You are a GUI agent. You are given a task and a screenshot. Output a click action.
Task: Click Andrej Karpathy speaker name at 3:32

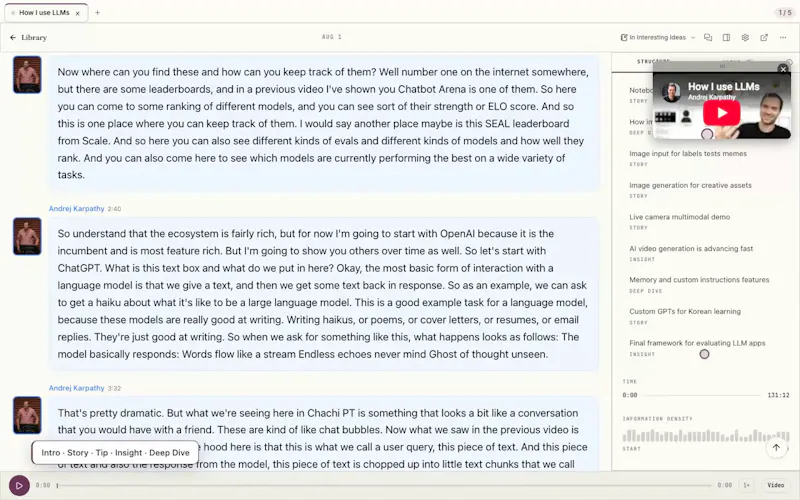[x=77, y=388]
